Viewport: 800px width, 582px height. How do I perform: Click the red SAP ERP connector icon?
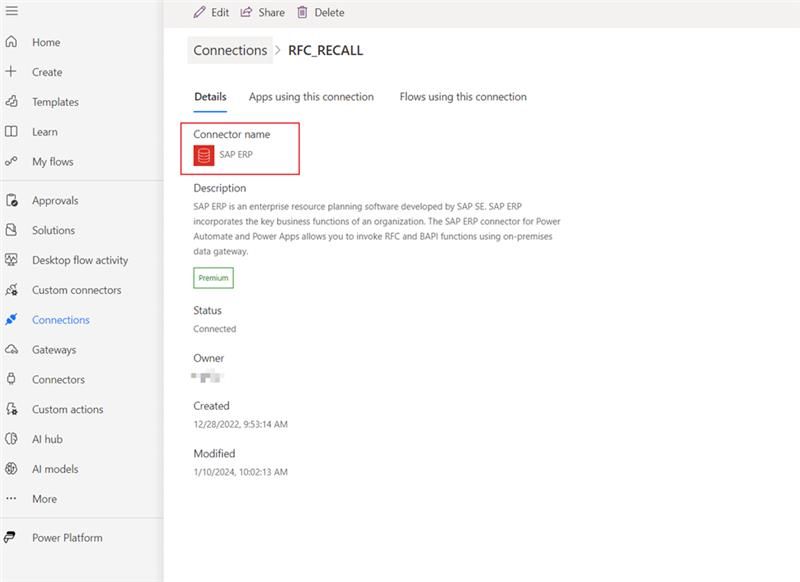[204, 156]
